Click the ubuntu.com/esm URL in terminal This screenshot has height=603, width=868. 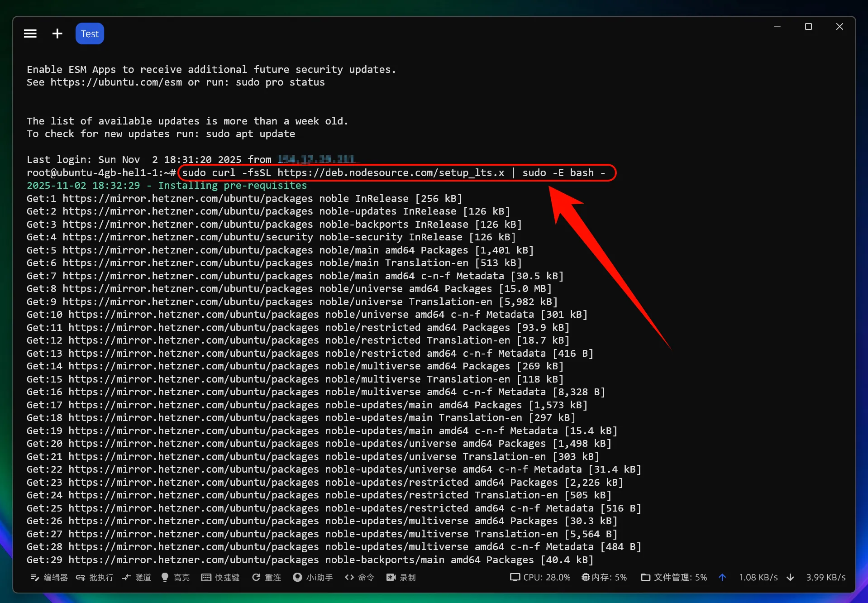pyautogui.click(x=116, y=82)
